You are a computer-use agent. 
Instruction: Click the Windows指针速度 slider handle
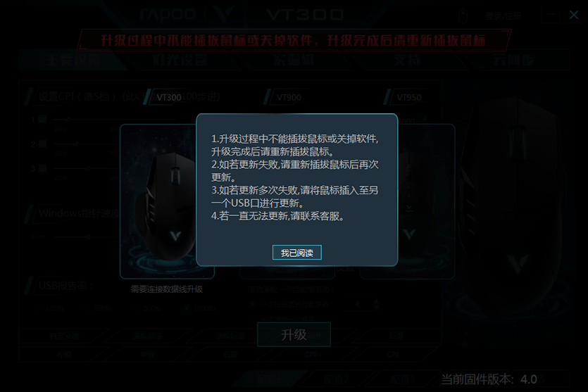89,237
